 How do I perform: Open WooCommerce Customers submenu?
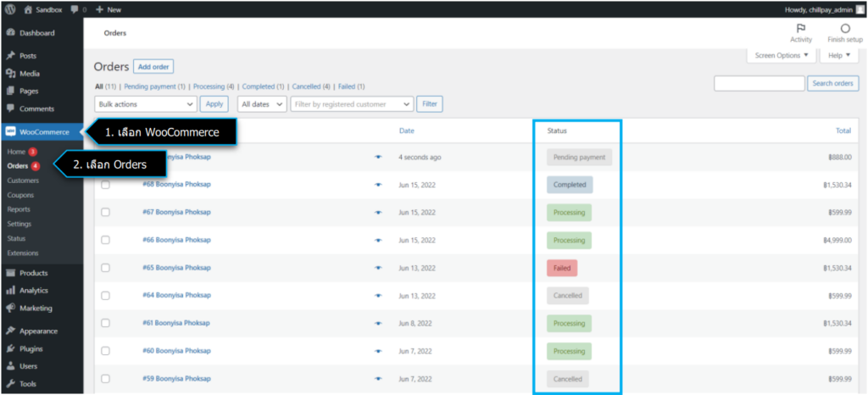(x=23, y=181)
